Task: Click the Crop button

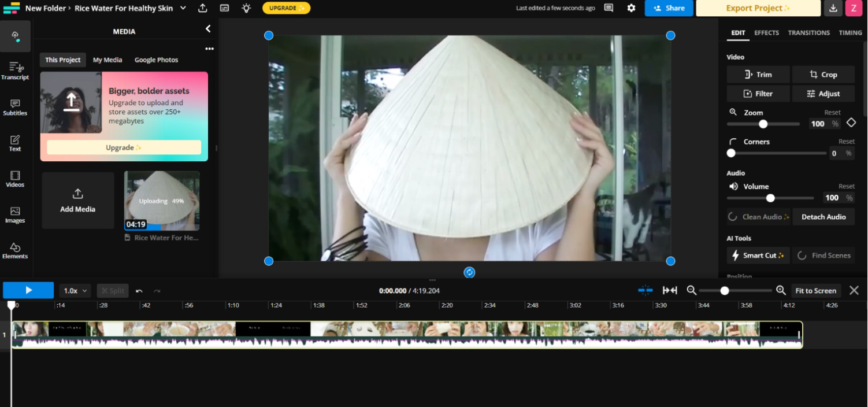Action: click(x=823, y=75)
